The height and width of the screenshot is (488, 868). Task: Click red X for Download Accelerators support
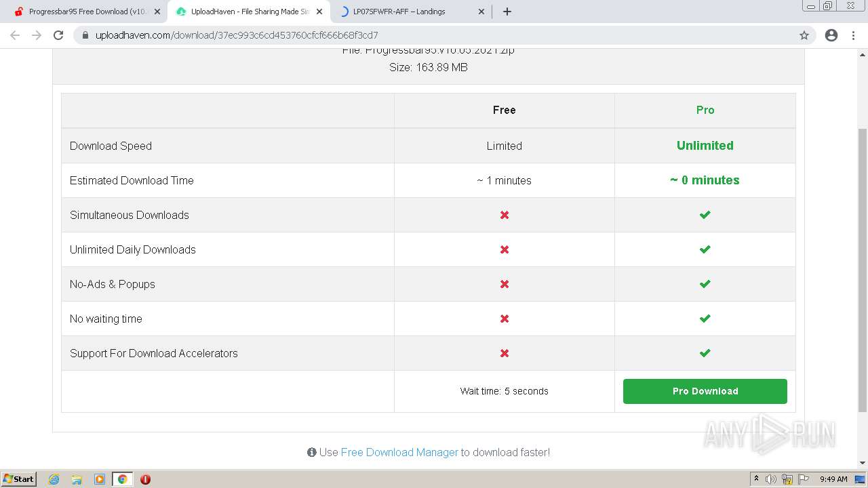505,353
